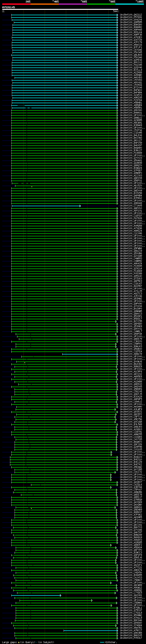
Task: Click the UniRef100_A0MQ58 hit label
Action: click(x=131, y=226)
